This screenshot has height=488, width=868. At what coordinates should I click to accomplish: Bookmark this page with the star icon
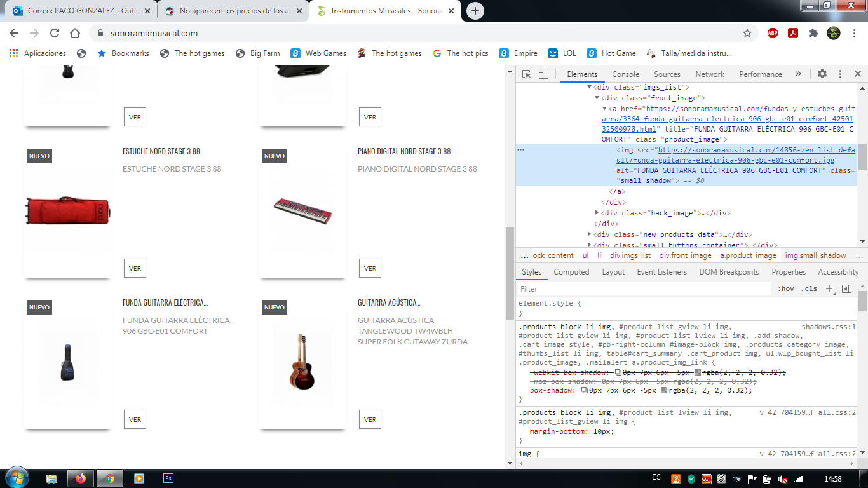(747, 33)
